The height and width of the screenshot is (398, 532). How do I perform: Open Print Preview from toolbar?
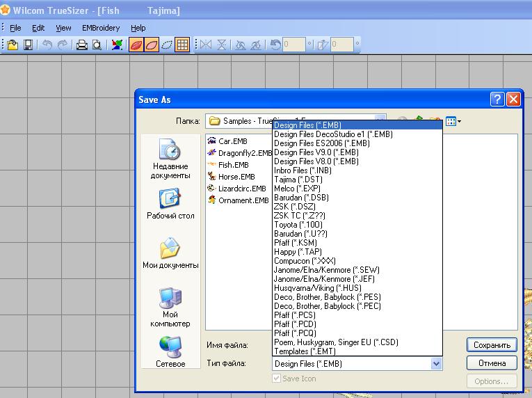click(97, 45)
